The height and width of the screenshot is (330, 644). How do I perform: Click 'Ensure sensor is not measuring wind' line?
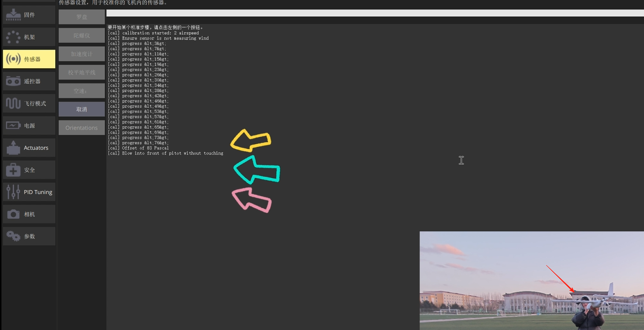click(158, 38)
